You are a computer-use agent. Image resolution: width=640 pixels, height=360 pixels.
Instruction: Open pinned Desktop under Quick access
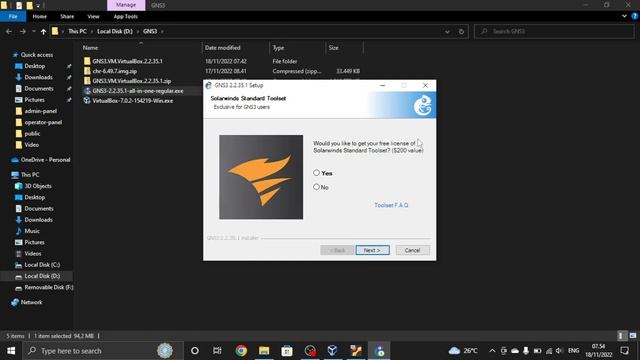coord(34,66)
